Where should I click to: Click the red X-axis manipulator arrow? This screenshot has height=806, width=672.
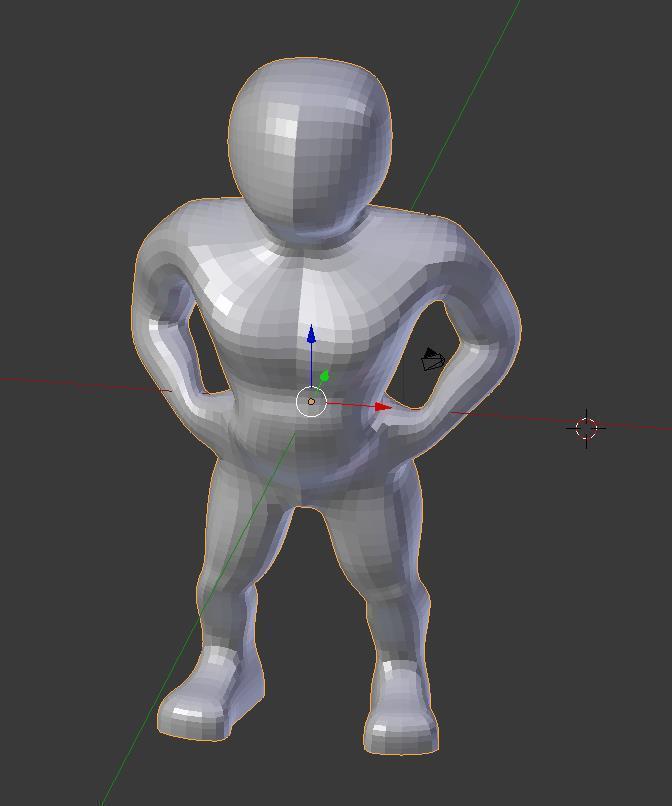(383, 407)
